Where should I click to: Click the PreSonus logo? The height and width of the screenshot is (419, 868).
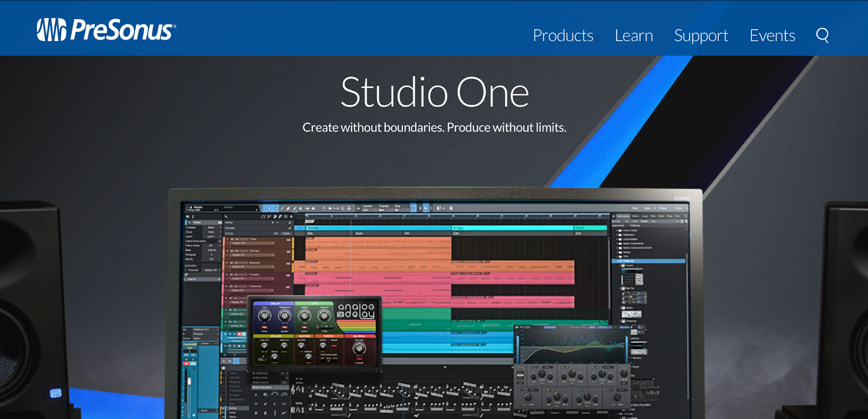(x=106, y=30)
